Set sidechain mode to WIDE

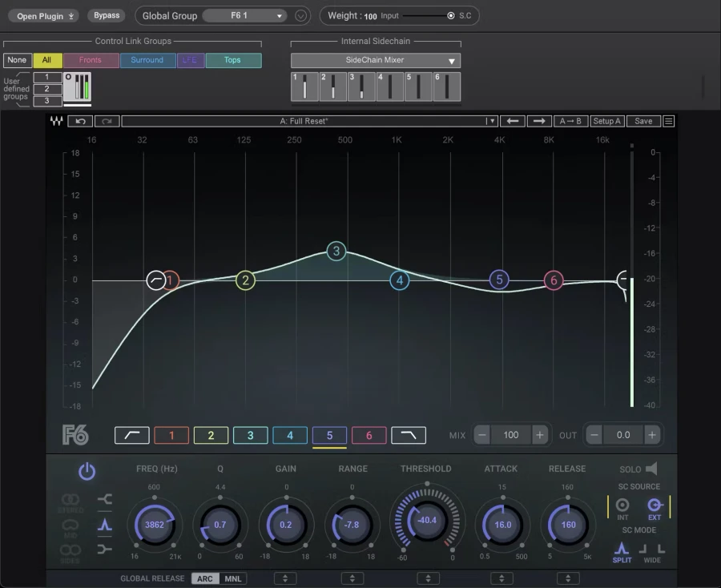click(x=652, y=553)
